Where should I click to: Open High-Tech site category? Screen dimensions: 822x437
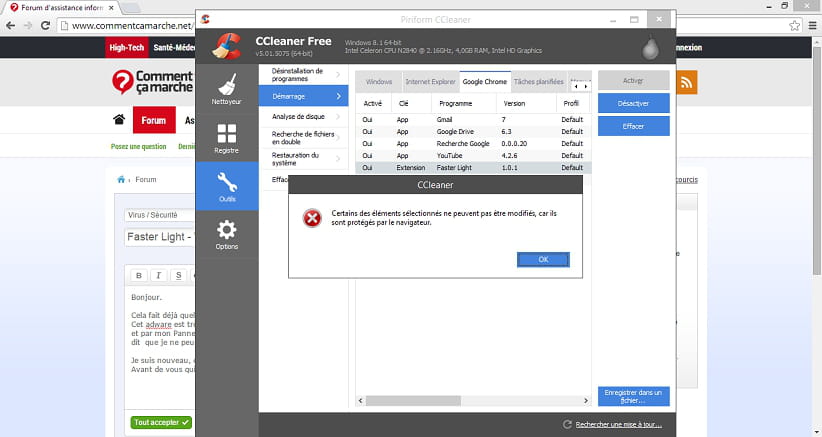[127, 47]
